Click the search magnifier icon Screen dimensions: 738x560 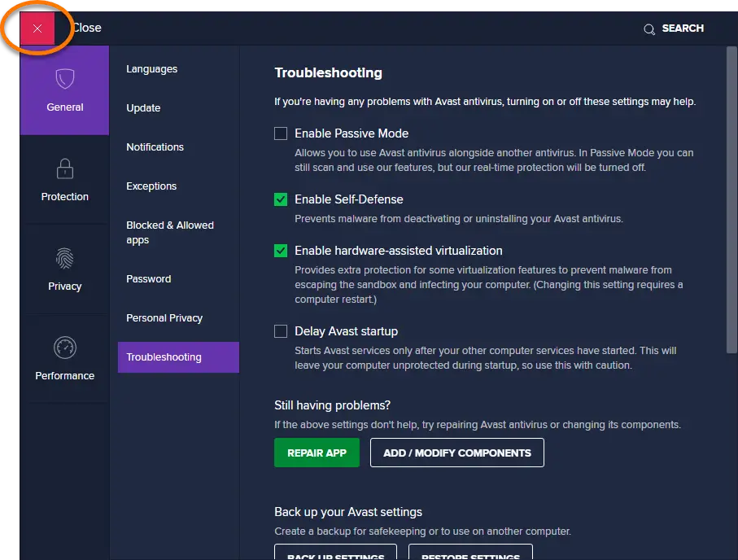pyautogui.click(x=649, y=29)
